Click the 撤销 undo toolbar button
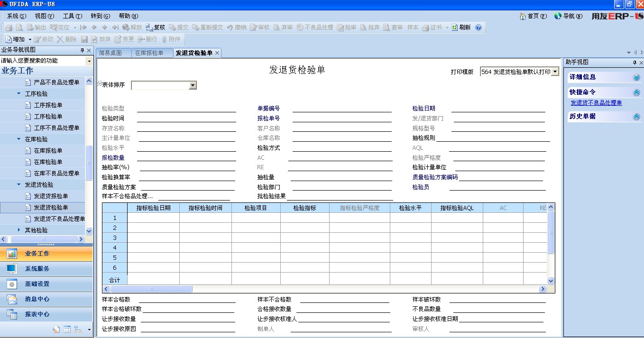 click(x=237, y=27)
